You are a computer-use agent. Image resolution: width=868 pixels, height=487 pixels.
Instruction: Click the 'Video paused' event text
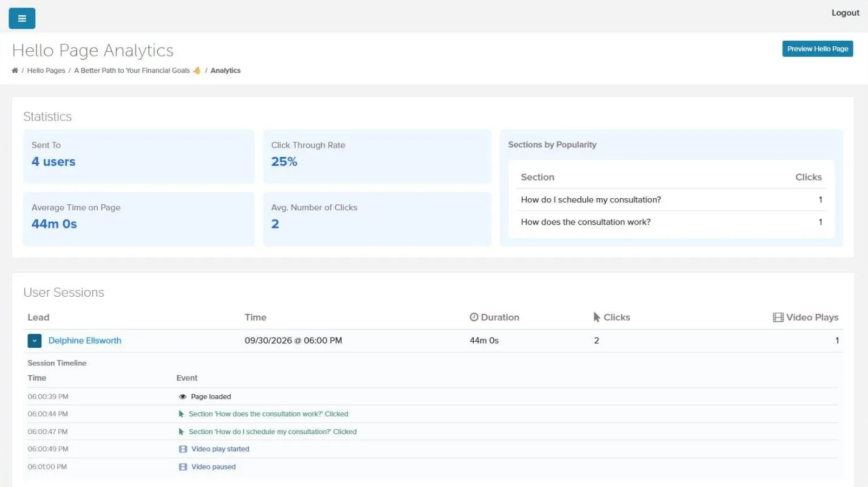point(214,467)
